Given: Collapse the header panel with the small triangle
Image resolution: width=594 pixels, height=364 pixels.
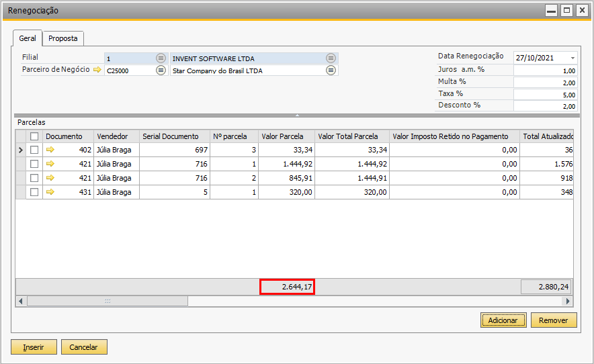Looking at the screenshot, I should coord(297,115).
